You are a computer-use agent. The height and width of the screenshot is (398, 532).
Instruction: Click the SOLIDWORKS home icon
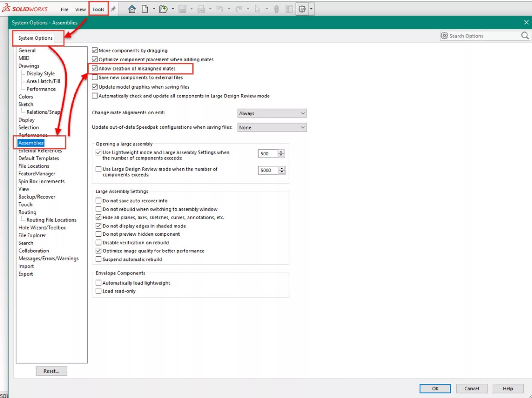(x=132, y=9)
